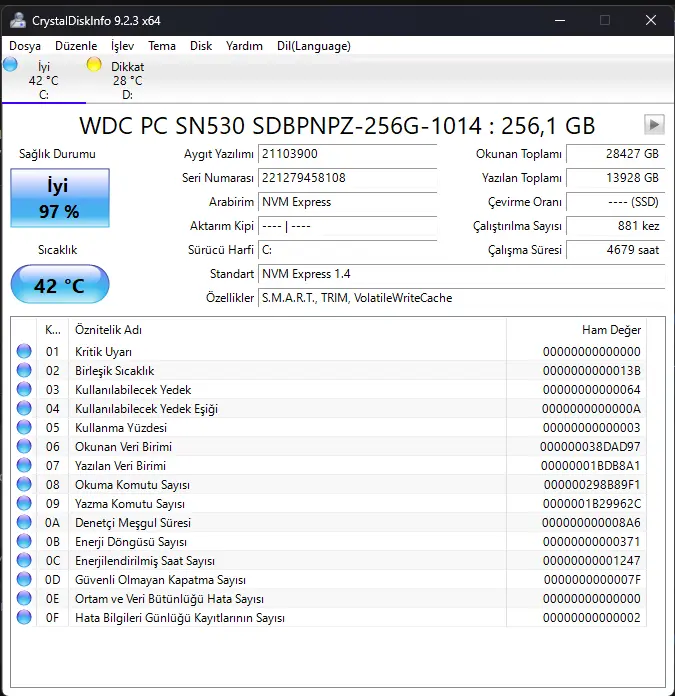Screen dimensions: 675x696
Task: Click the Çalıştırılma Sayısı value 881 kez
Action: (x=616, y=226)
